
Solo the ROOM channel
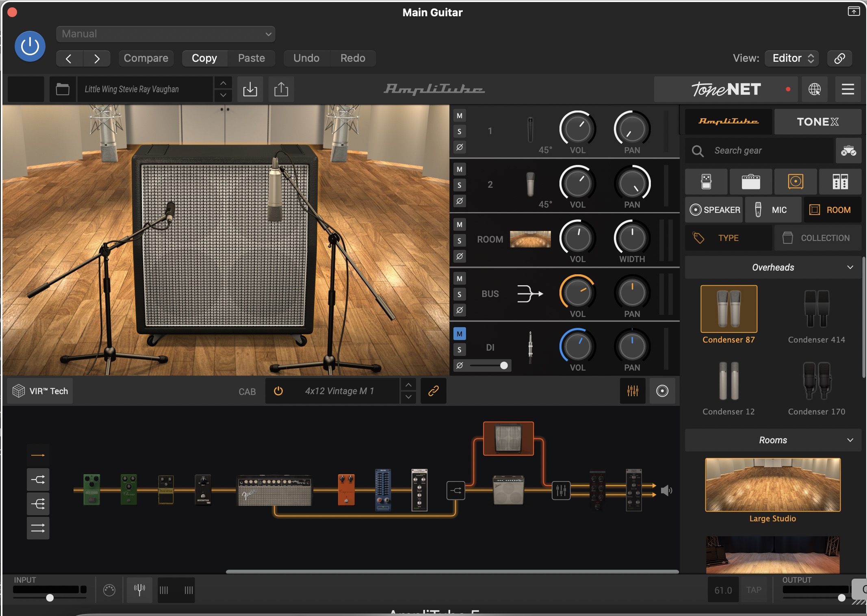point(460,241)
